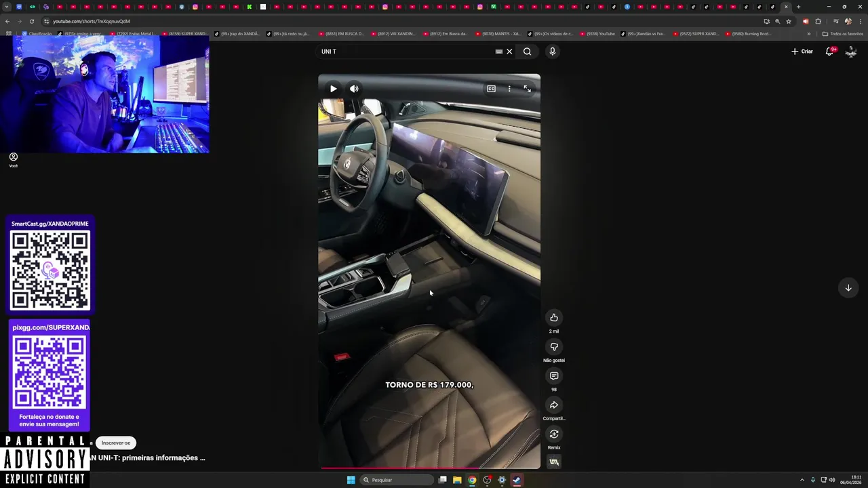This screenshot has width=868, height=488.
Task: Open Chrome three-dot menu
Action: [860, 21]
